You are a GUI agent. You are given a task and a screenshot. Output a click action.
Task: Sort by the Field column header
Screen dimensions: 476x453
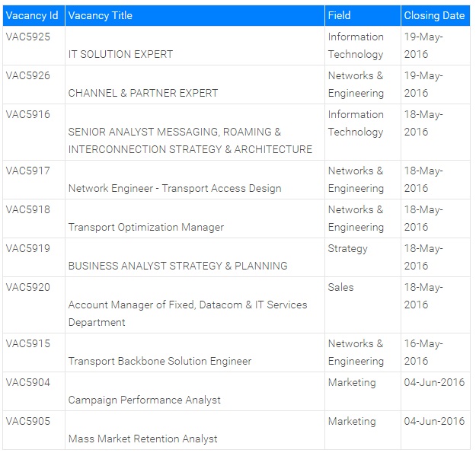[339, 15]
